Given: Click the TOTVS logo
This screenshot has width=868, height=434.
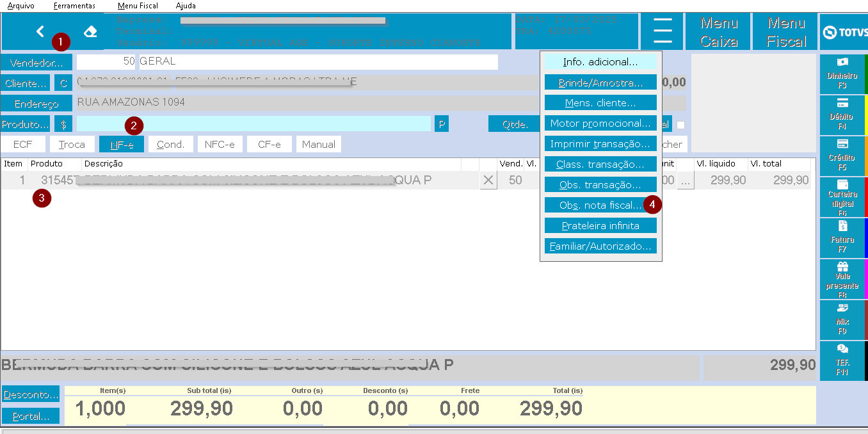Looking at the screenshot, I should pos(844,32).
